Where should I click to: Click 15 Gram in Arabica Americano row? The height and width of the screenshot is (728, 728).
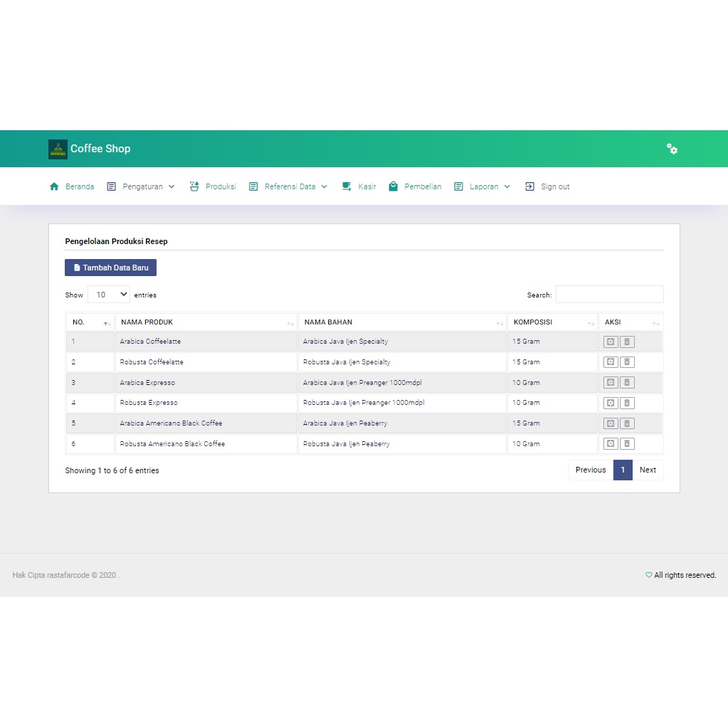[526, 423]
